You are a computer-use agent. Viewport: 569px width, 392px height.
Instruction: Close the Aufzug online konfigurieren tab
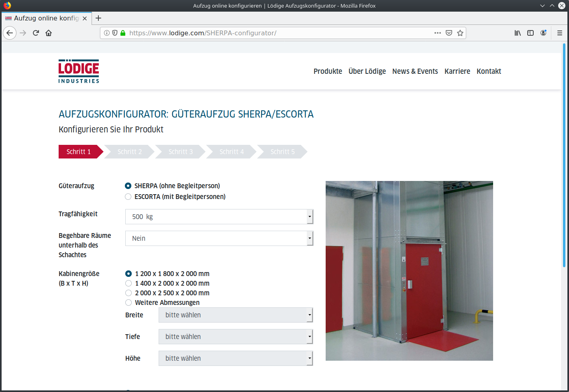85,18
